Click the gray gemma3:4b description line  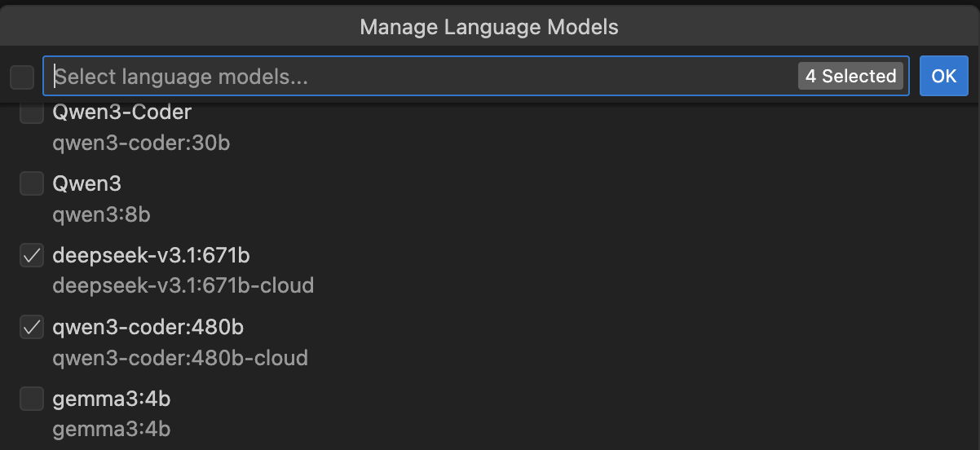click(x=111, y=429)
